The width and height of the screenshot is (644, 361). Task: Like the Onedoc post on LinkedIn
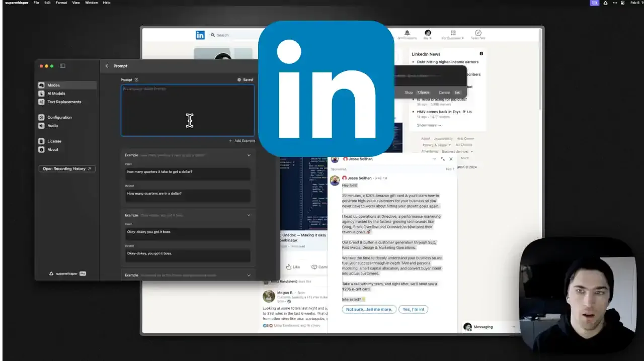(293, 267)
